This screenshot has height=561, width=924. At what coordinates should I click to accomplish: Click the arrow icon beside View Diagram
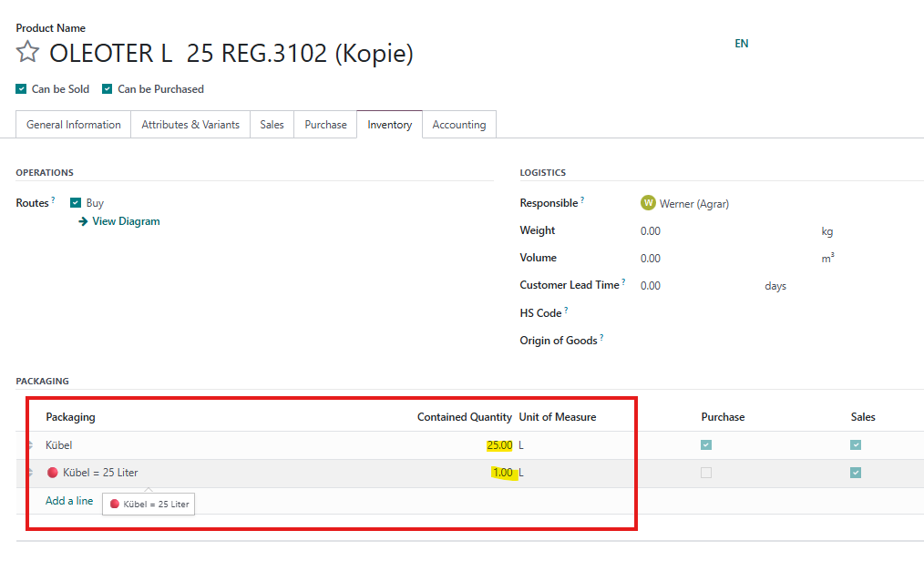(x=83, y=221)
